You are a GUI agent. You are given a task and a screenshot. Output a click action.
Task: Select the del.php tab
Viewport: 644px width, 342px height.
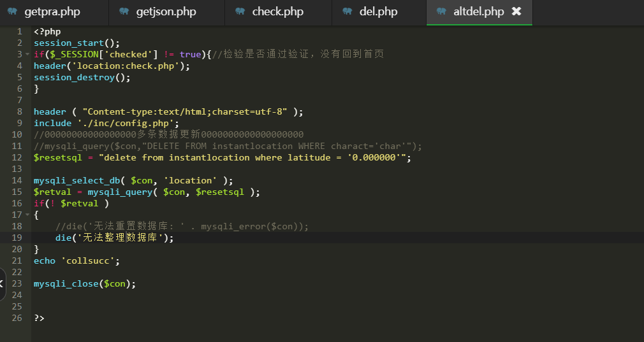[x=378, y=11]
